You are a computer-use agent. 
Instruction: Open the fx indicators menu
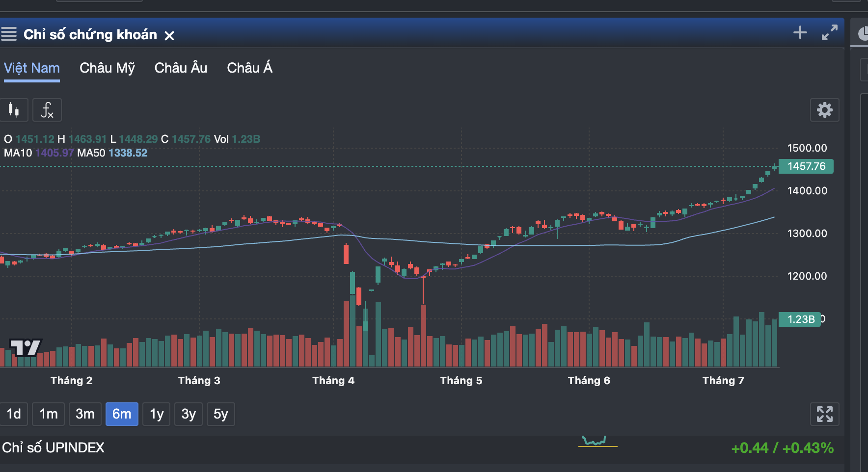coord(47,110)
